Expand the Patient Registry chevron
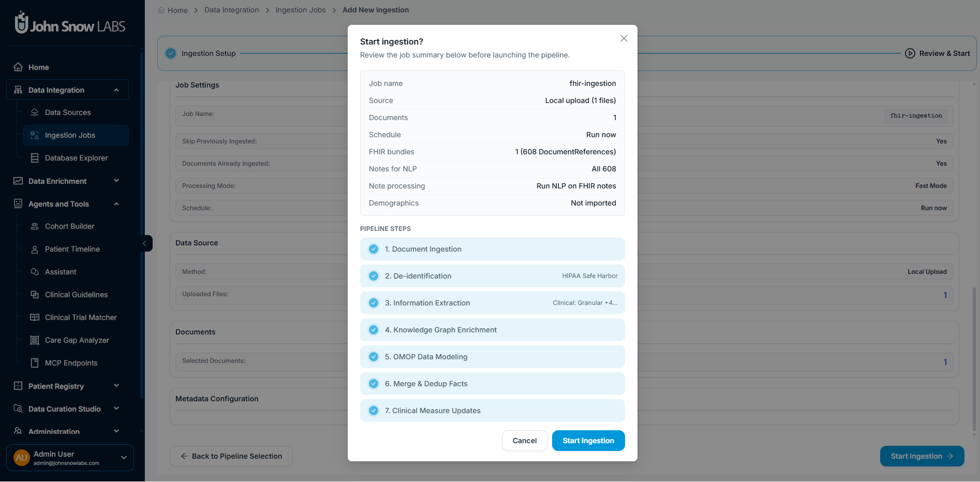The width and height of the screenshot is (980, 482). [116, 386]
